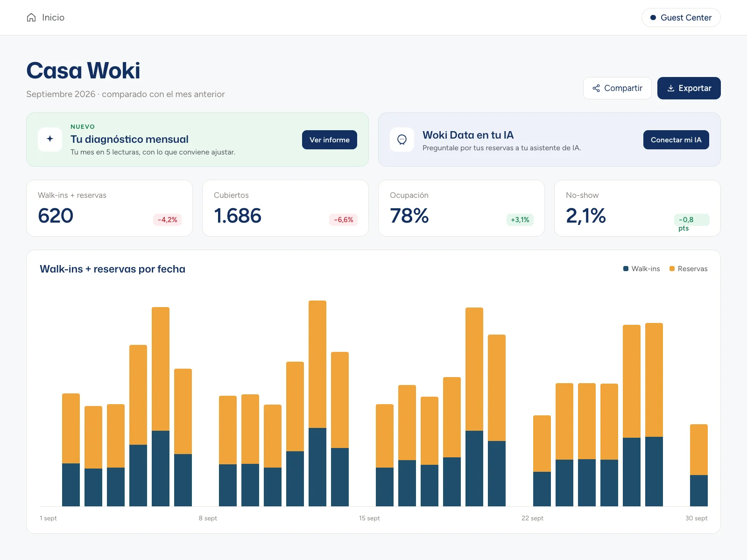
Task: Click the +3,1% change badge
Action: [520, 220]
